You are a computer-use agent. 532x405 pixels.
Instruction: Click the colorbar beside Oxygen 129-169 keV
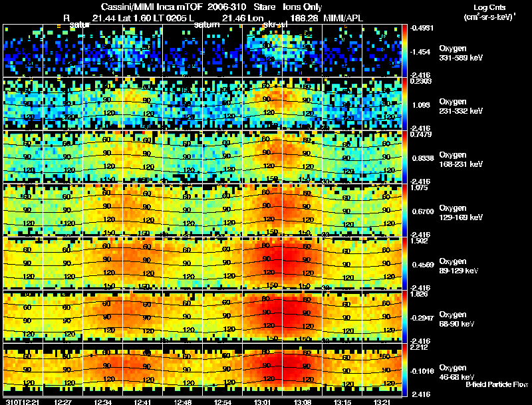(405, 210)
